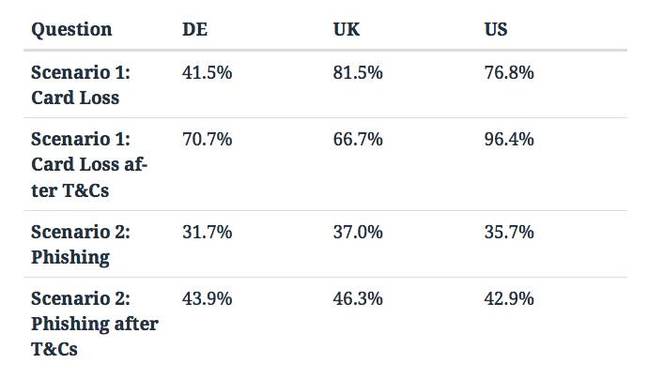
Task: Click the 31.7% DE cell
Action: click(207, 232)
